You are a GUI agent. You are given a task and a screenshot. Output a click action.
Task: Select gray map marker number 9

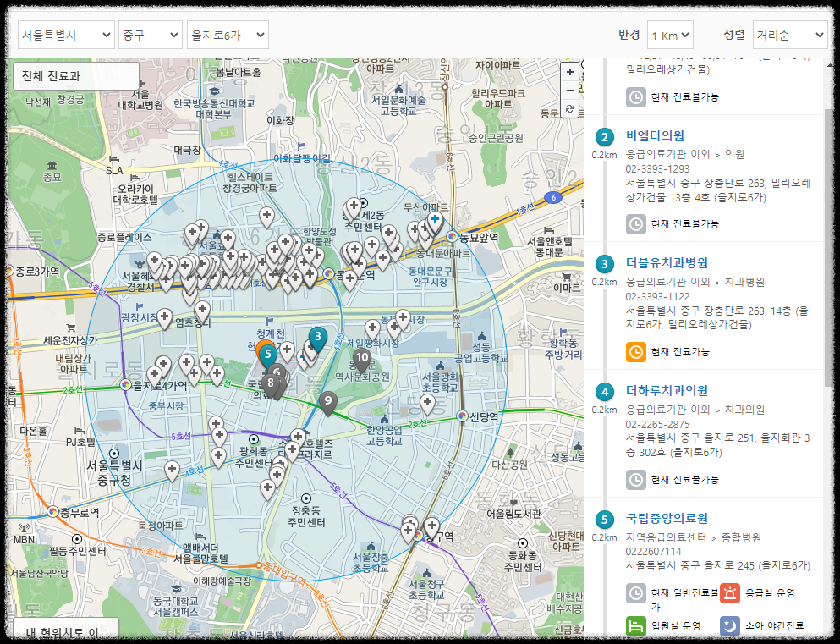(x=328, y=402)
